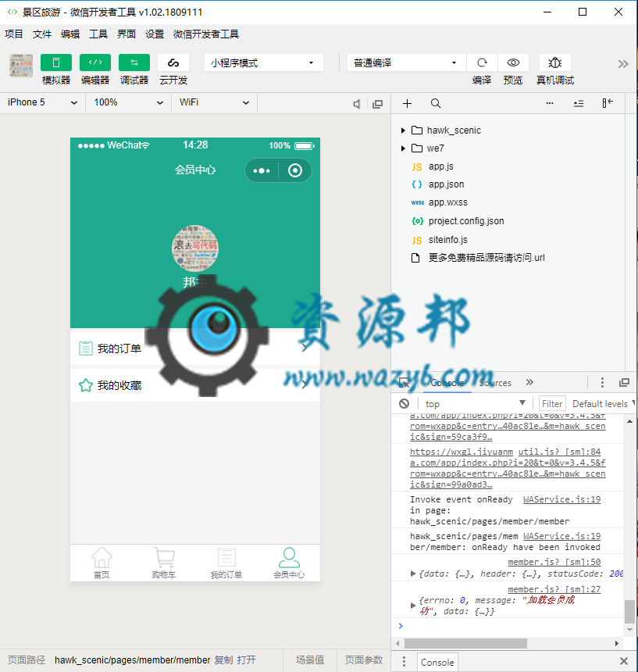
Task: Open the Default levels dropdown
Action: [603, 404]
